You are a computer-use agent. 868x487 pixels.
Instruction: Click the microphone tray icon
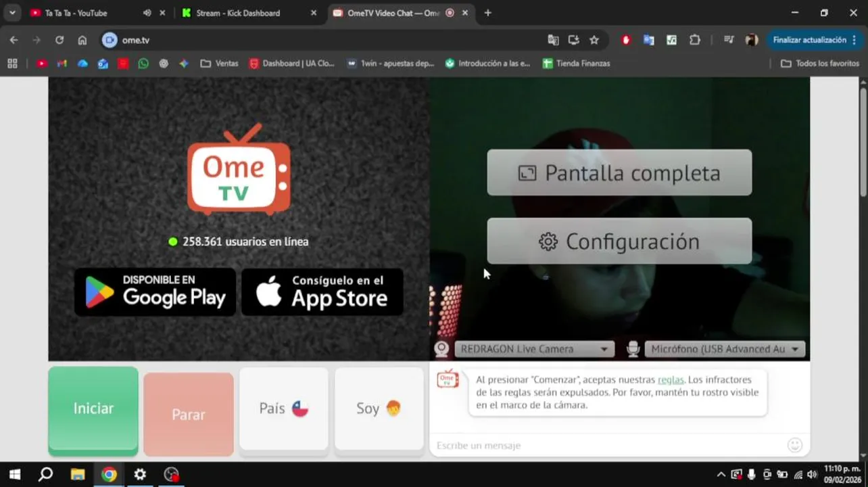click(752, 474)
